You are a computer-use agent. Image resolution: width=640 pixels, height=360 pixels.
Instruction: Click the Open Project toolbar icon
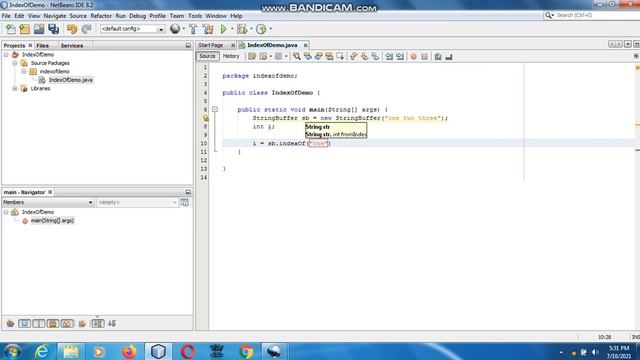point(39,29)
